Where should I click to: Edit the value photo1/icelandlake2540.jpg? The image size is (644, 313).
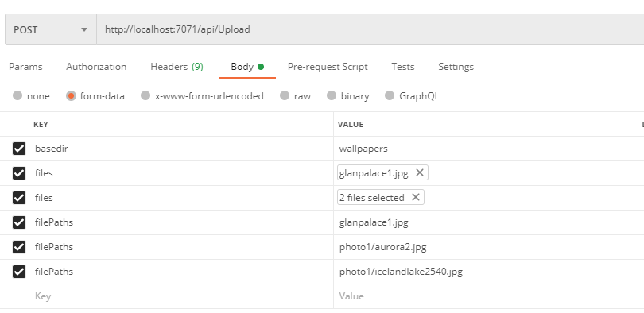[486, 272]
